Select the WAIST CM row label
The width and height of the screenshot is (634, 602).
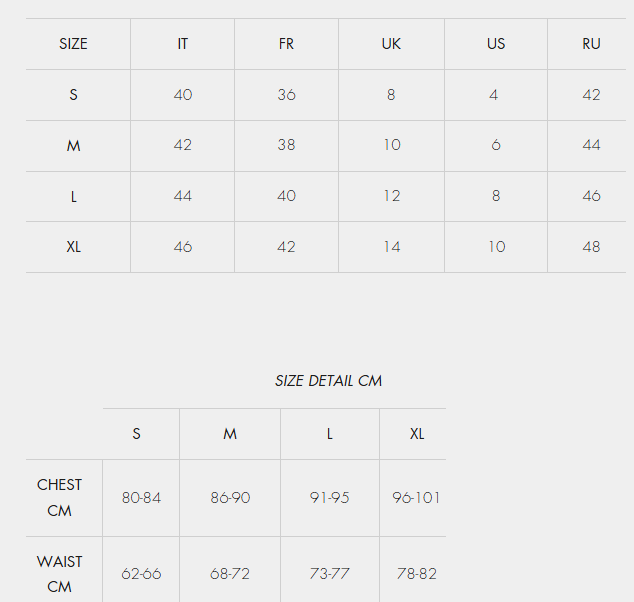[x=60, y=574]
